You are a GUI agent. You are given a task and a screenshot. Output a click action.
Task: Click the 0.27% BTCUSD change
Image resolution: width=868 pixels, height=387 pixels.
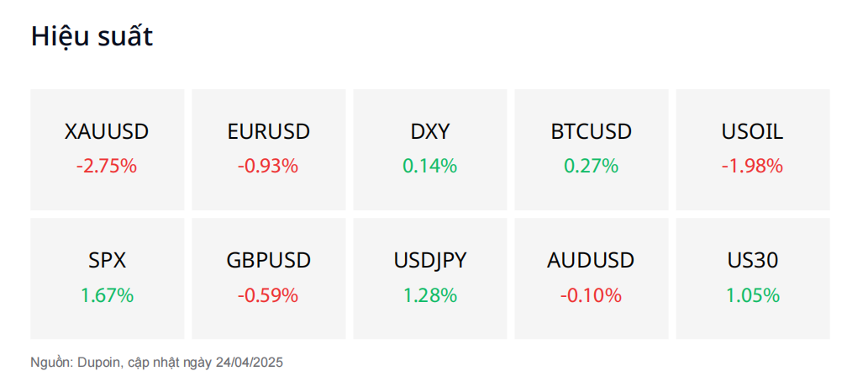coord(592,166)
